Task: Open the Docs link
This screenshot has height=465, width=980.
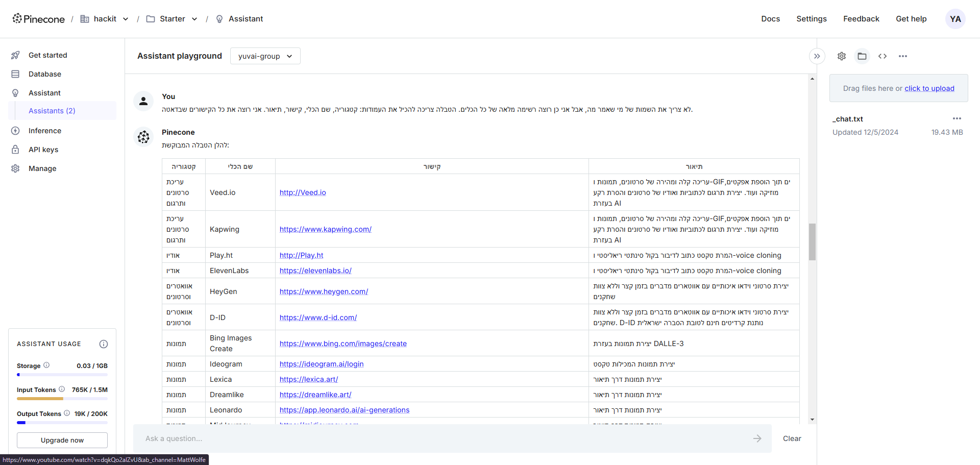Action: point(770,19)
